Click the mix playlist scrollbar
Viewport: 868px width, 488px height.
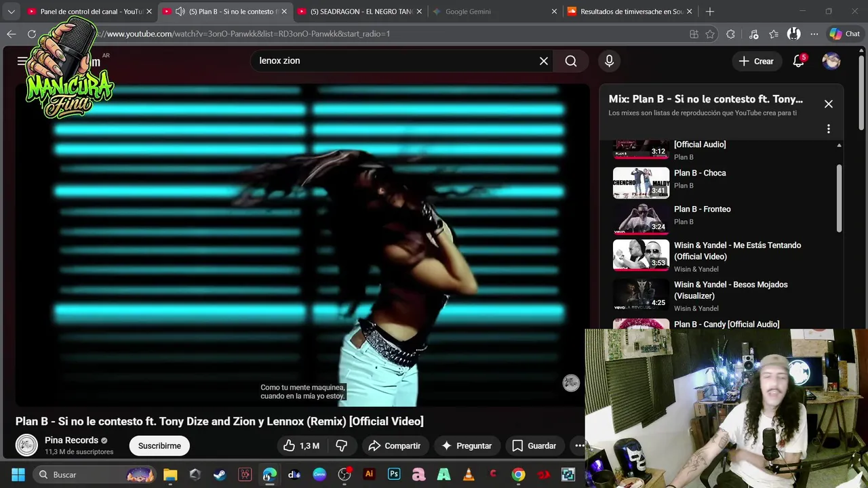click(x=839, y=198)
